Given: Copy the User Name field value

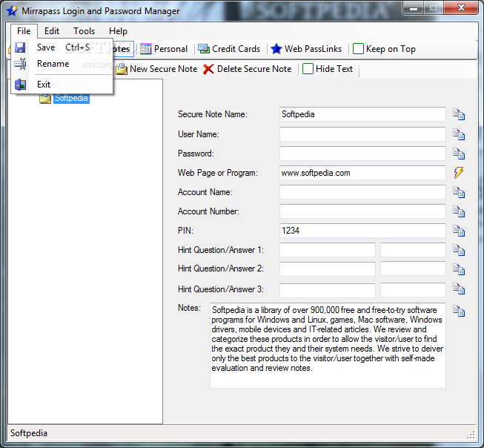Looking at the screenshot, I should 459,134.
